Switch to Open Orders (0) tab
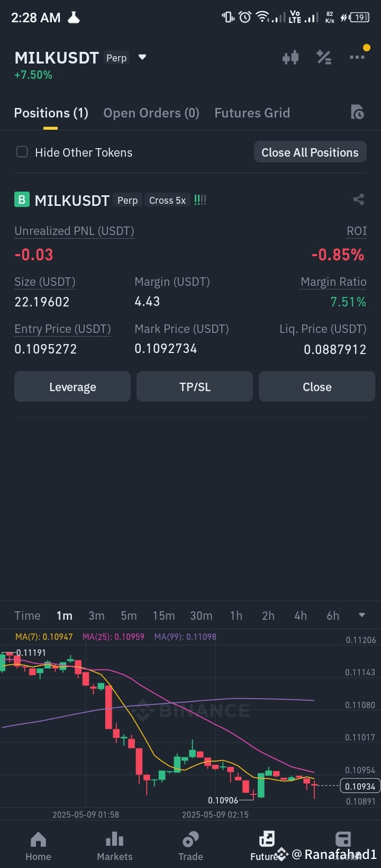 tap(151, 113)
